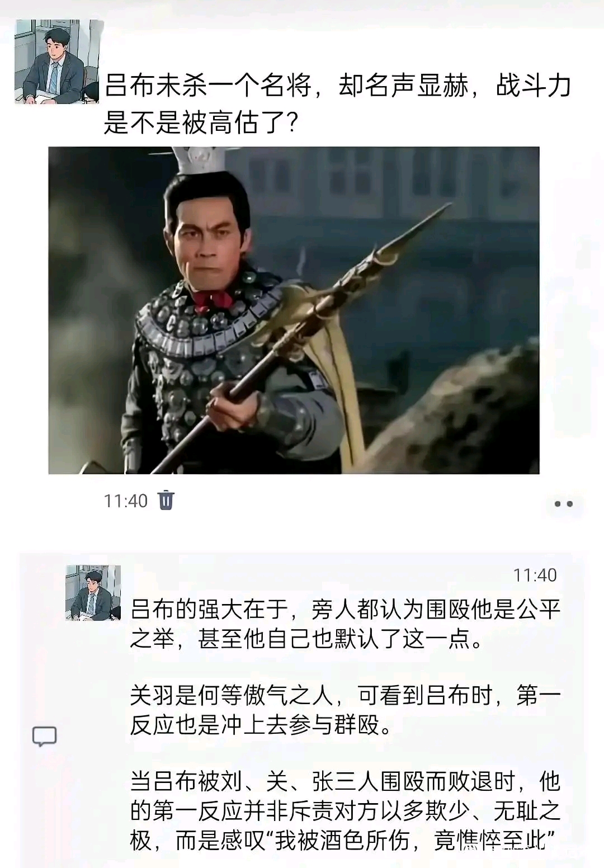Tap the line 反应也是冲上去参与群殴
Viewport: 604px width, 868px height.
[261, 725]
